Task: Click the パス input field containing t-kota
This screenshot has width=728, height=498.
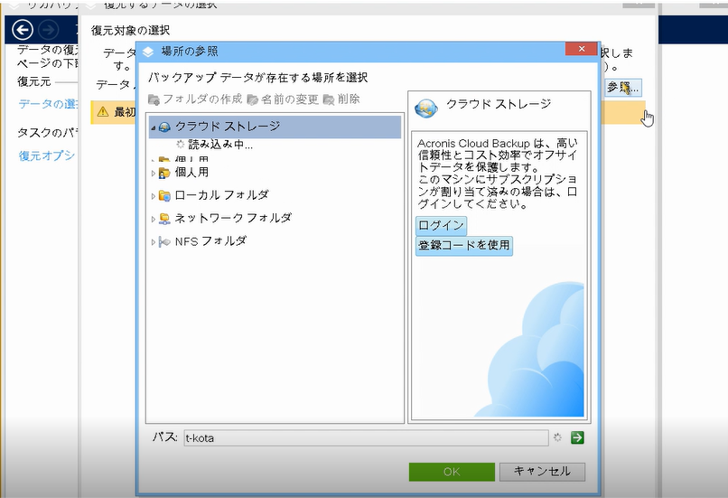Action: (366, 438)
